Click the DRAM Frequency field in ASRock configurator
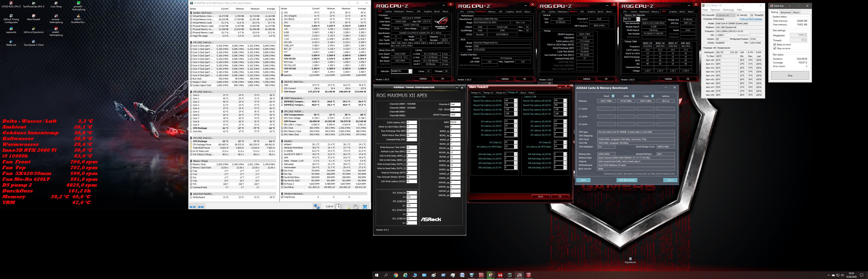 pyautogui.click(x=455, y=115)
